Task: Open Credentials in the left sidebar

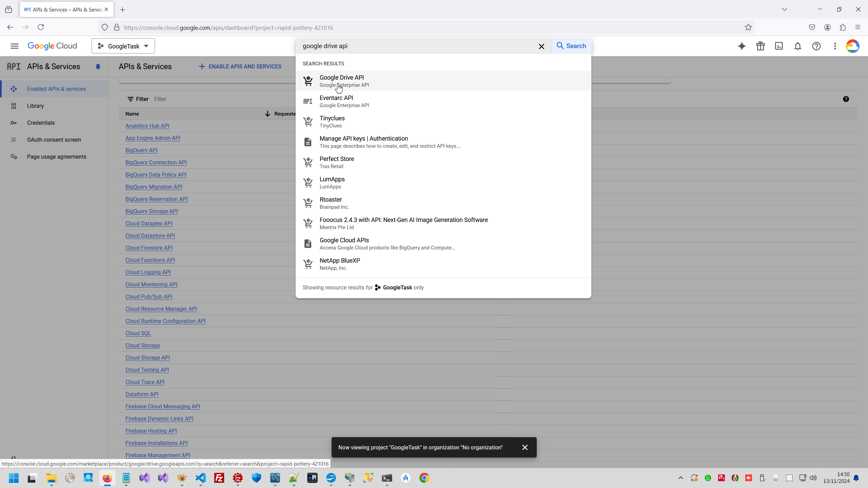Action: [41, 123]
